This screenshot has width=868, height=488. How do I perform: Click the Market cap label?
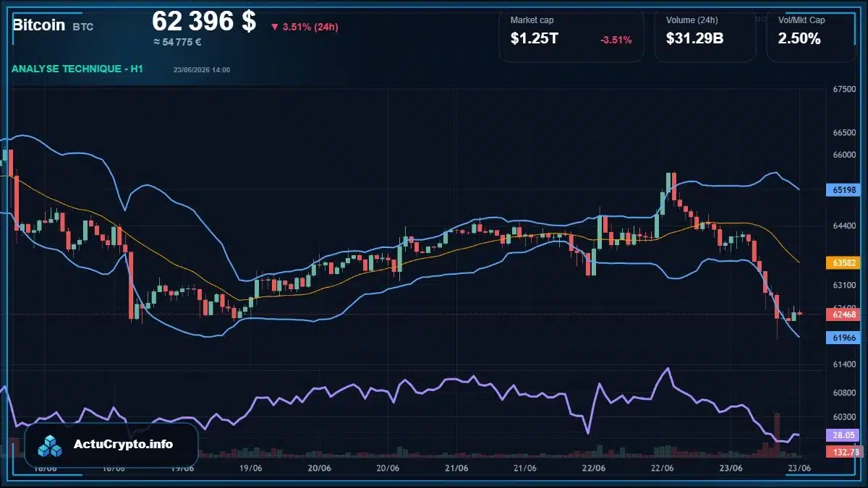tap(532, 20)
